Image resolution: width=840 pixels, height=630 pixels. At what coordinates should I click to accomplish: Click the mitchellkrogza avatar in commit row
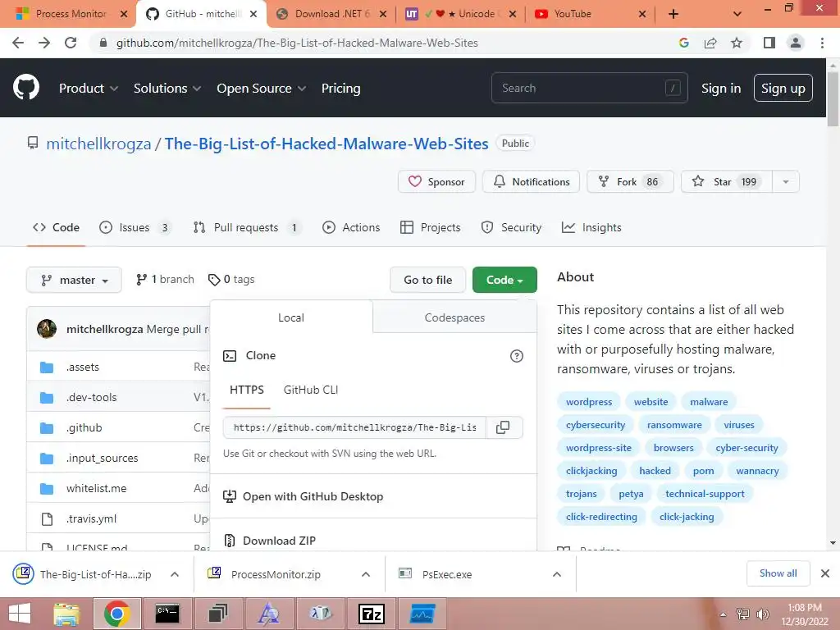[x=47, y=329]
